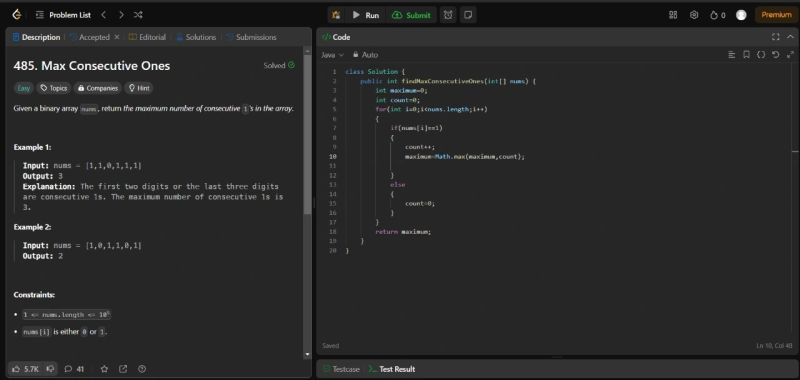Click the streak fire counter
800x380 pixels.
717,15
